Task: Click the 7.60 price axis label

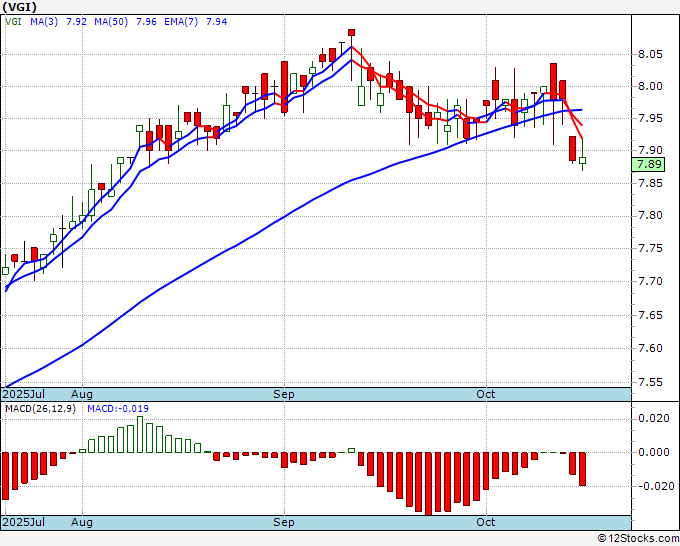Action: point(651,348)
